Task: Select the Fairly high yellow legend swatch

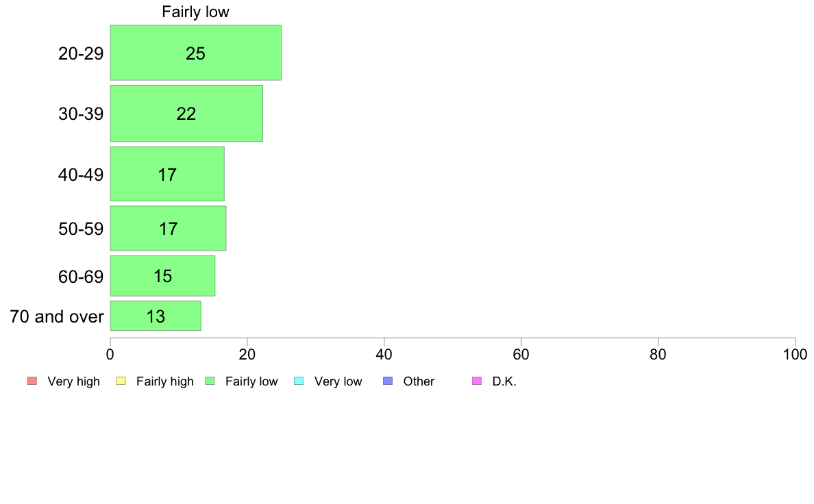Action: (x=121, y=381)
